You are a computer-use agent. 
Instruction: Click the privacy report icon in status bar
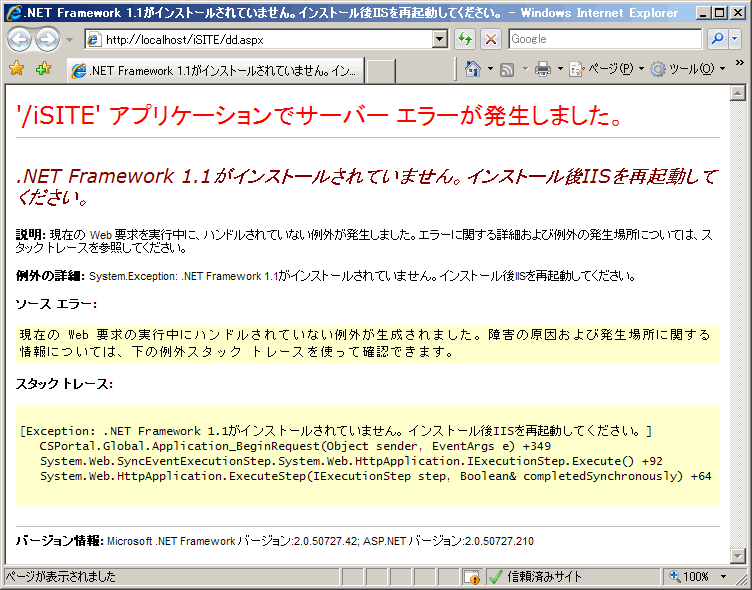point(472,577)
